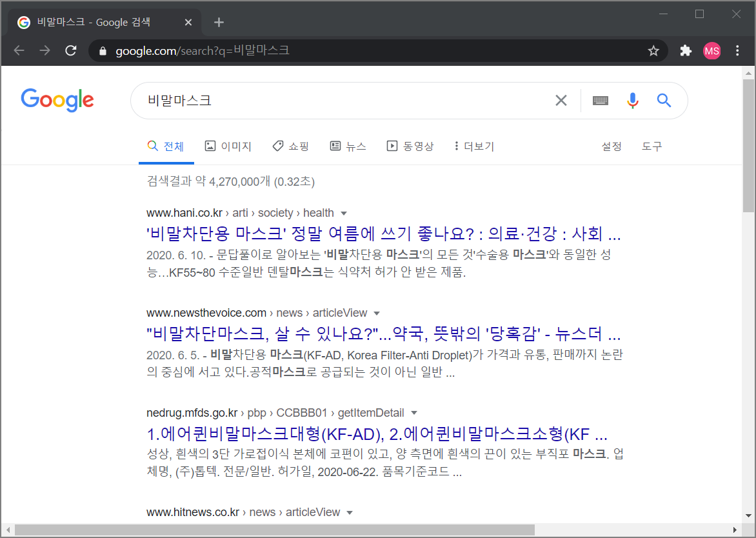The image size is (756, 538).
Task: Click the scroll up arrow
Action: (748, 74)
